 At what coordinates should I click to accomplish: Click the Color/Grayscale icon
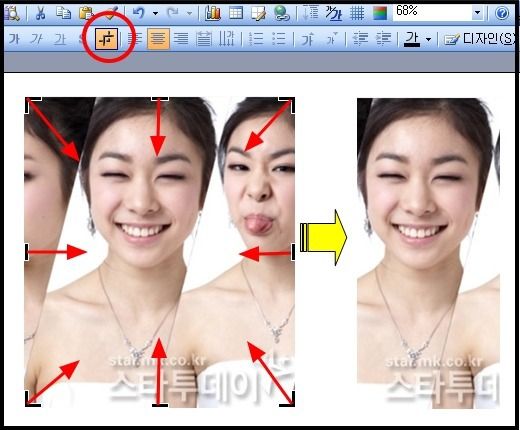point(380,13)
